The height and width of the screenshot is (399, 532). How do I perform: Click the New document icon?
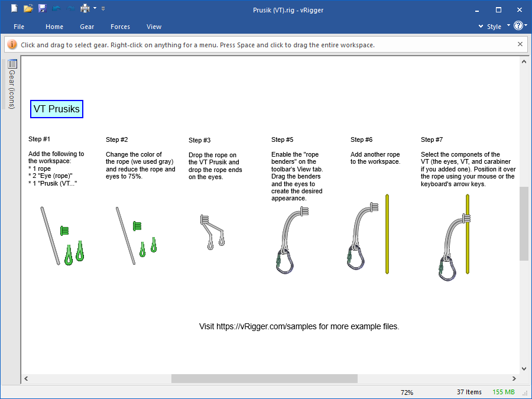[x=14, y=9]
